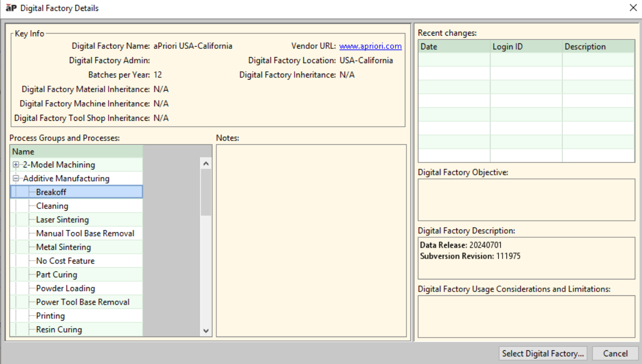Viewport: 642px width, 364px height.
Task: Click the USA-California location value
Action: (x=366, y=60)
